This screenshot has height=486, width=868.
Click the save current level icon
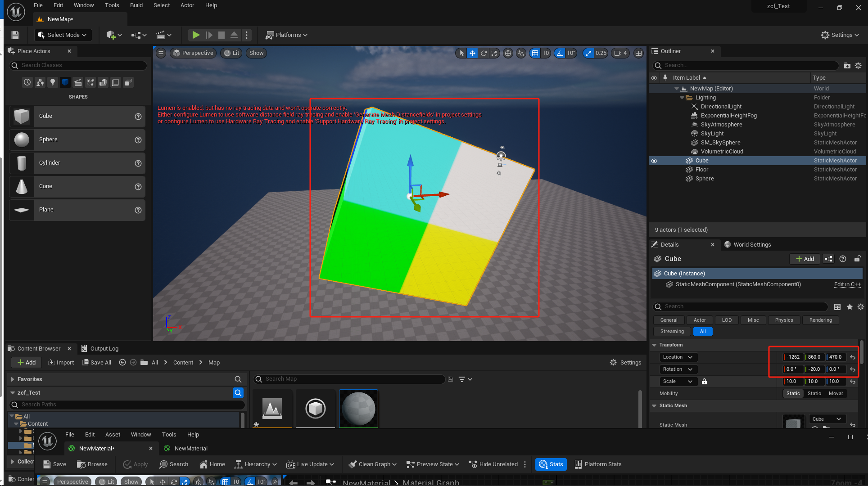[x=15, y=35]
